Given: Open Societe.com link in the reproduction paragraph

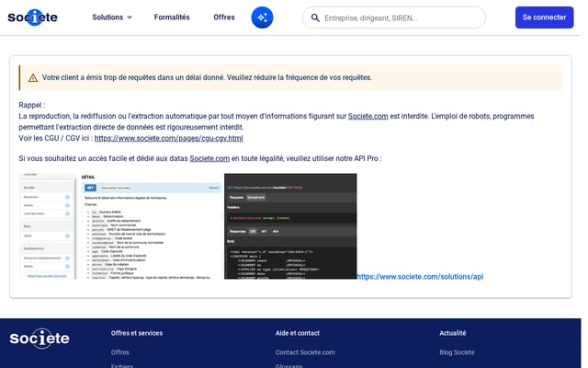Looking at the screenshot, I should click(x=367, y=116).
